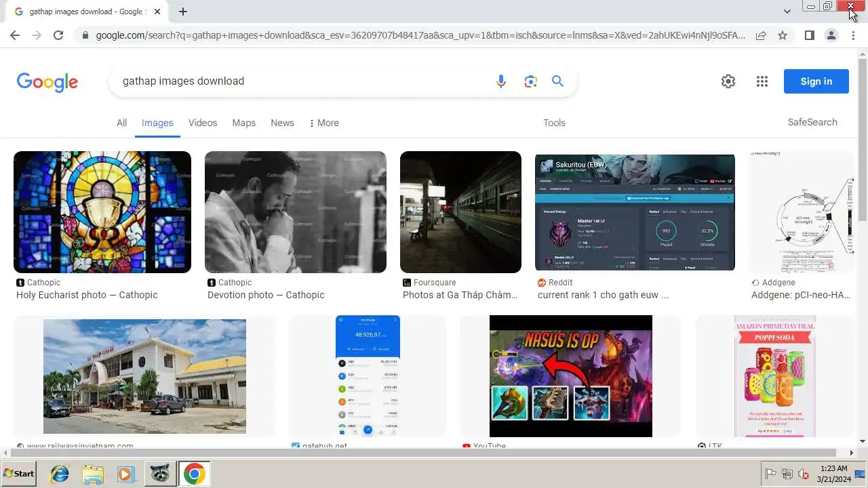Switch to the Videos tab
The image size is (868, 488).
click(x=203, y=123)
